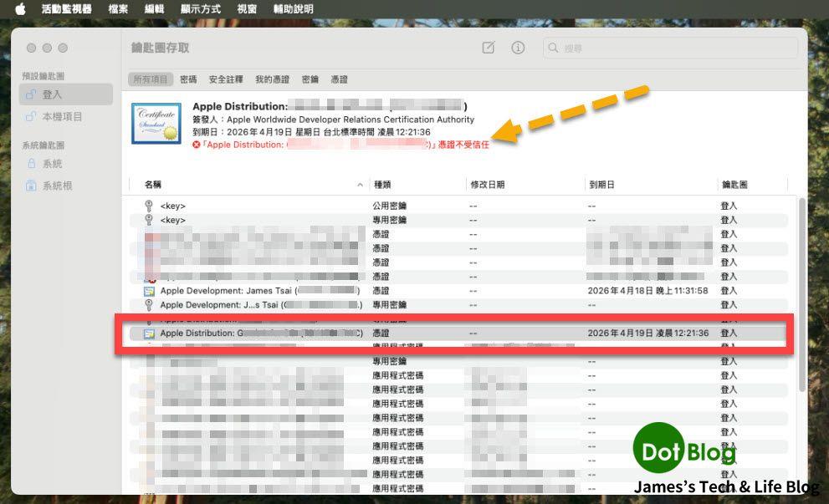This screenshot has height=504, width=829.
Task: Switch to the 密碼 tab
Action: 188,79
